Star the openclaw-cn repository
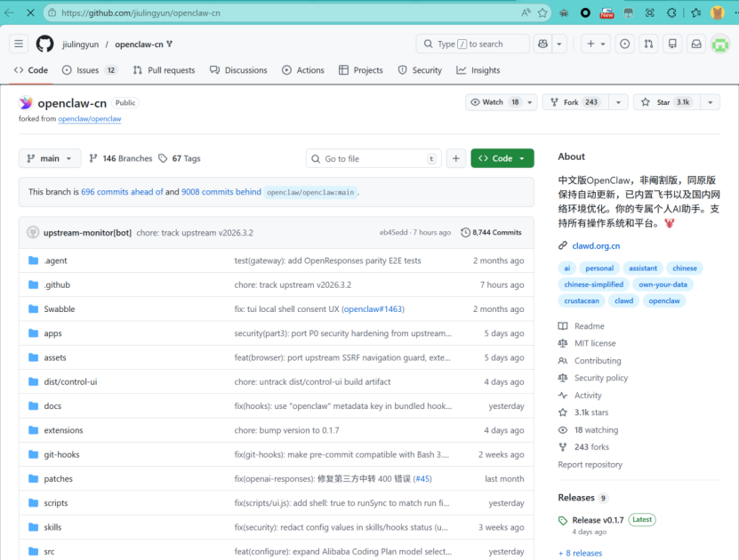Screen dimensions: 739x560 point(666,102)
